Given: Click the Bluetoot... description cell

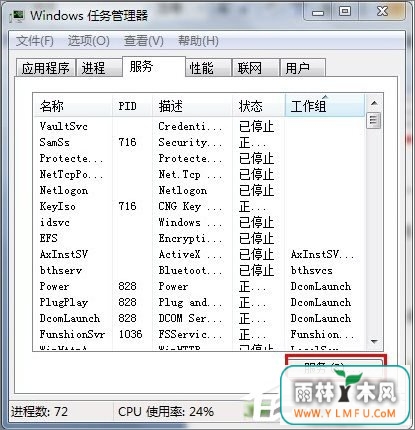Looking at the screenshot, I should click(190, 270).
